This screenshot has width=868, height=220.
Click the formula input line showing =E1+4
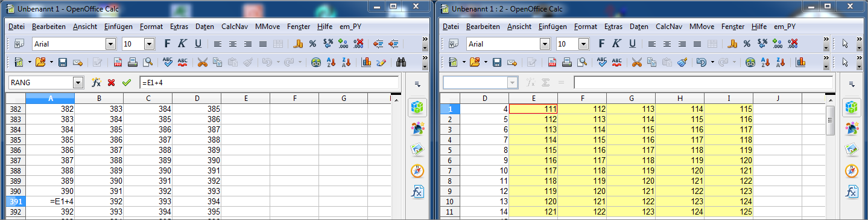268,83
